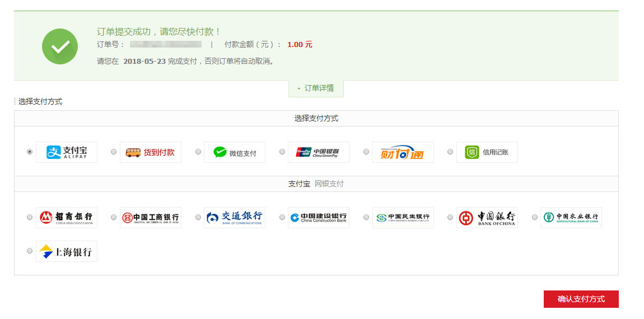Click the China Construction Bank logo
The height and width of the screenshot is (319, 644).
318,218
